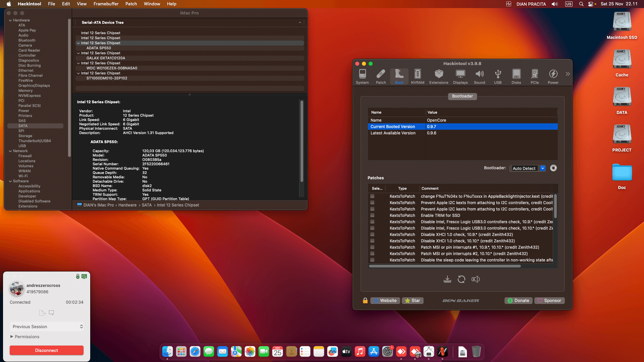
Task: Check the Disable XHCI 1.0 check 10.10 patch
Action: point(372,241)
